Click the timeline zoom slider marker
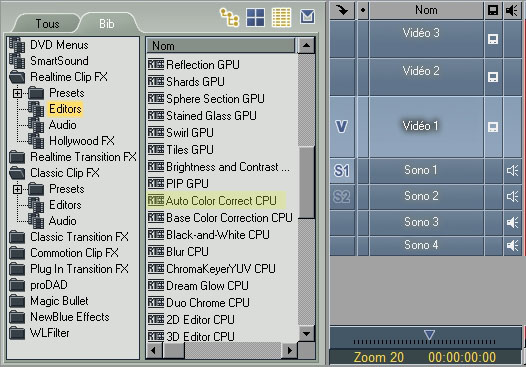This screenshot has height=367, width=526. click(x=429, y=335)
